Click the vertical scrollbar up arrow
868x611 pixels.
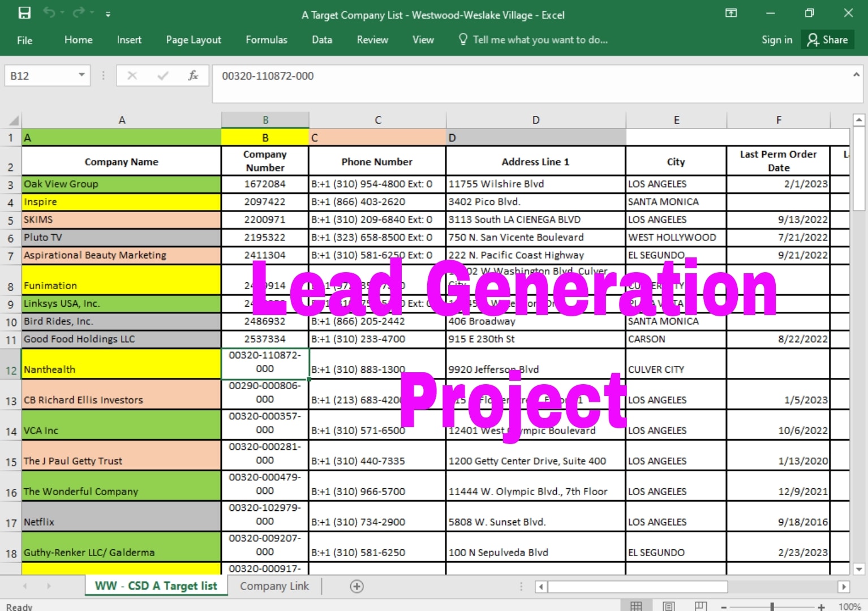point(858,119)
